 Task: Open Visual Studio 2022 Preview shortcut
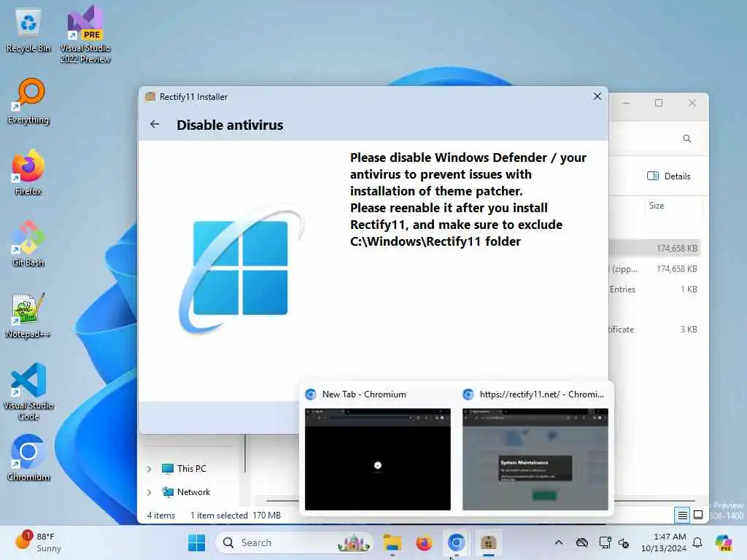click(85, 34)
